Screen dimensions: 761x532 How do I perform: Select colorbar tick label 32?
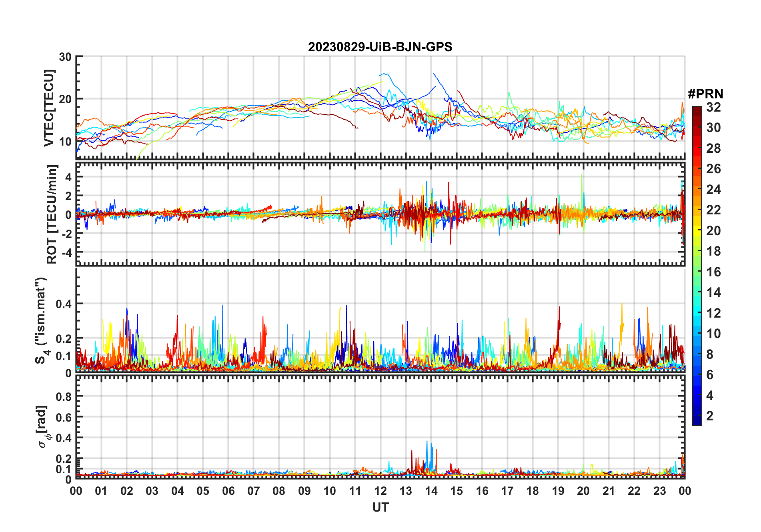713,107
